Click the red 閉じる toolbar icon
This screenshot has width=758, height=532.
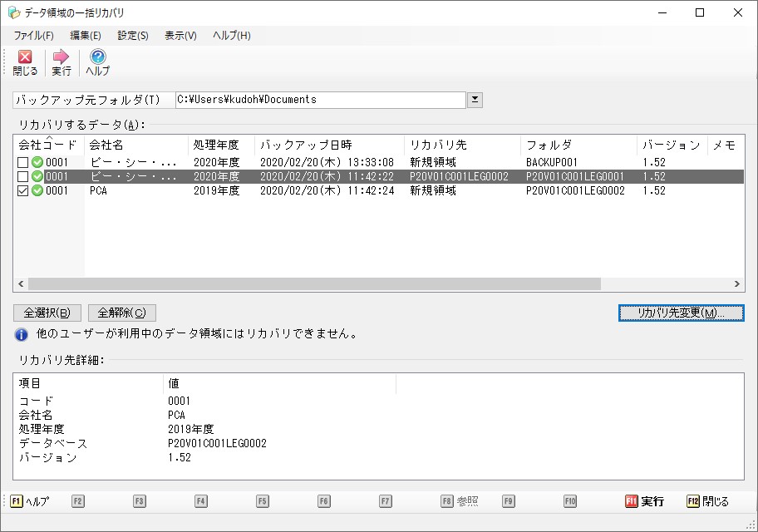[x=25, y=57]
